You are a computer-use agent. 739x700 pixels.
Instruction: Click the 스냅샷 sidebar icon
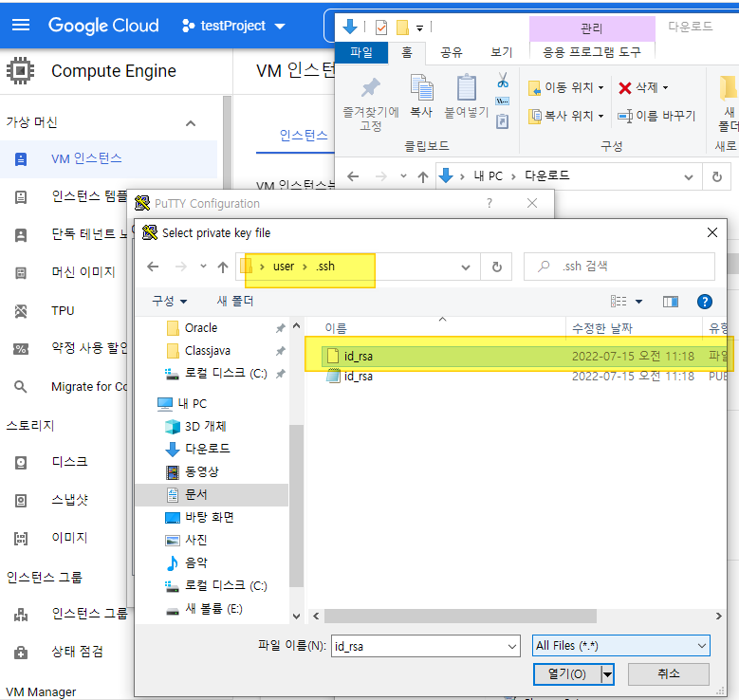(x=21, y=500)
